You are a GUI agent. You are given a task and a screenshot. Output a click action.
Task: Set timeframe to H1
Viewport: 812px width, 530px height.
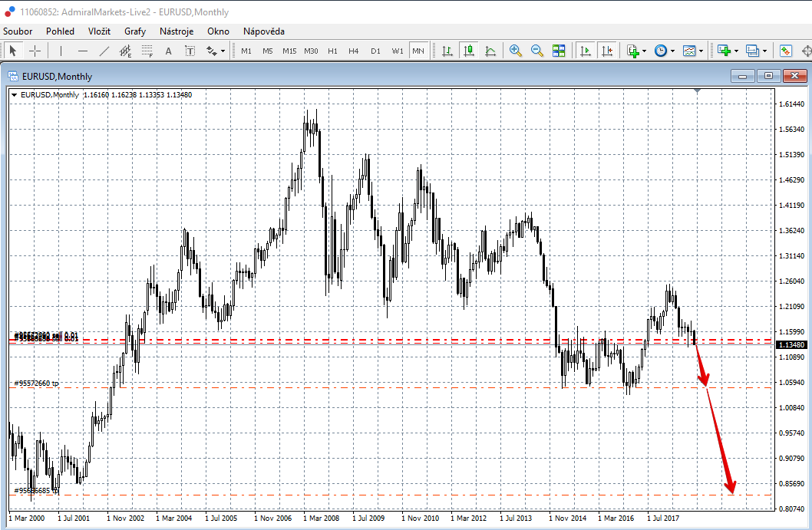332,51
